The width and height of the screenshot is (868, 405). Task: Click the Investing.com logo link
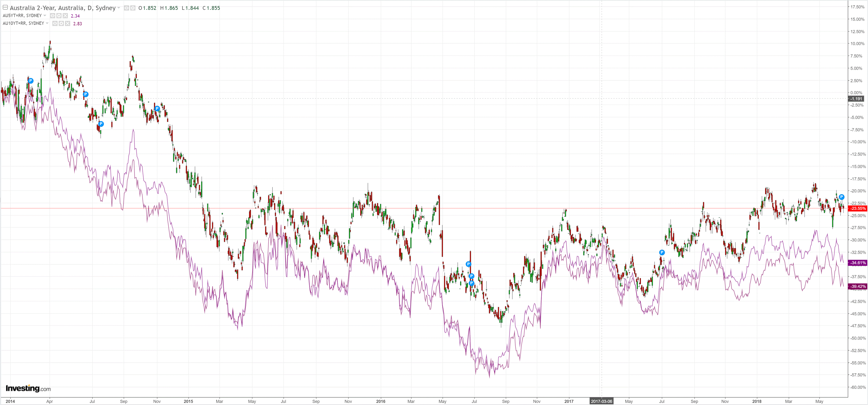click(28, 388)
